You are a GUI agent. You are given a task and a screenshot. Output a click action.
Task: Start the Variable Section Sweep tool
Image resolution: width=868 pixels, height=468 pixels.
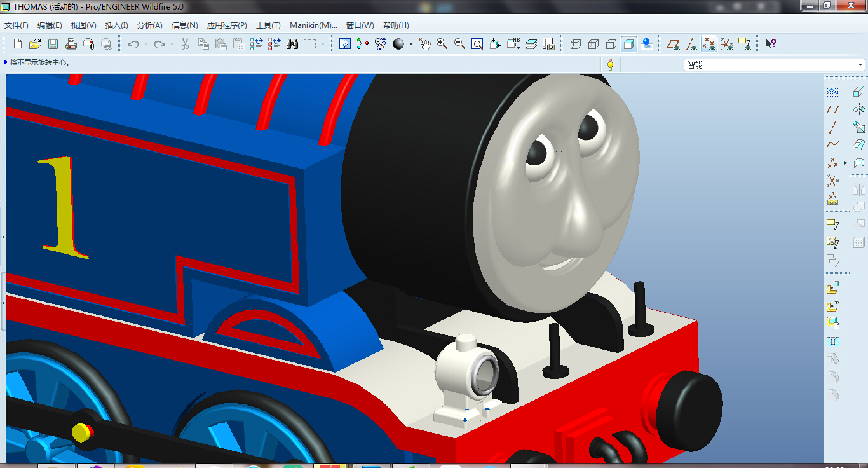859,127
